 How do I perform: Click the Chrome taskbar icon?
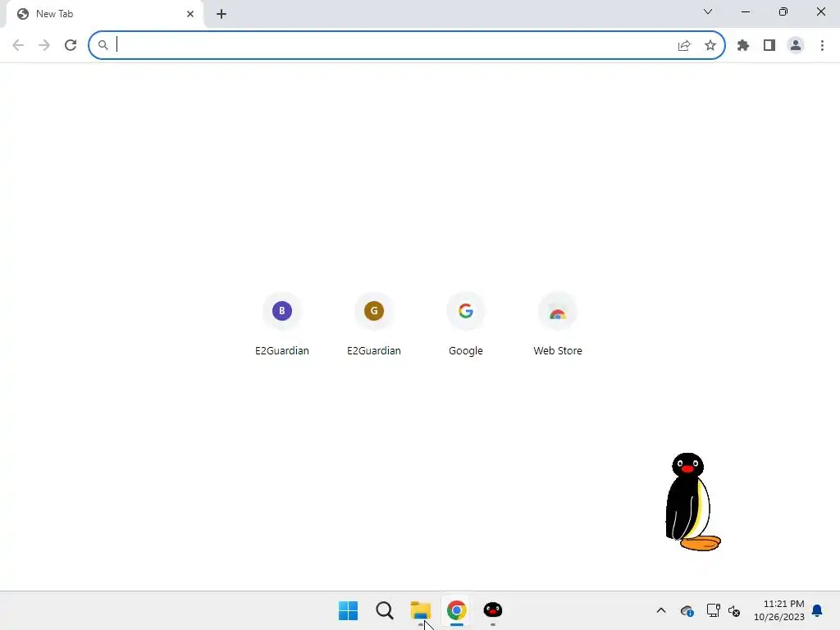coord(456,610)
